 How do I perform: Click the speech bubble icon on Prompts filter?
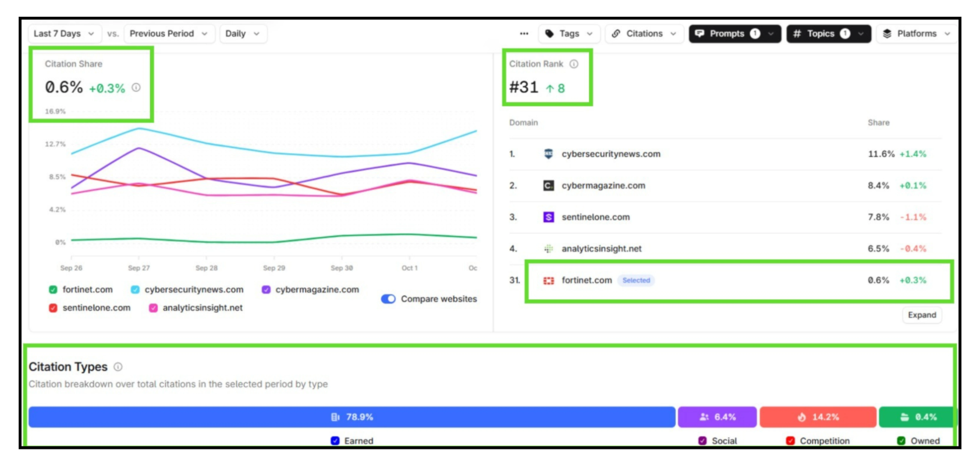(700, 34)
